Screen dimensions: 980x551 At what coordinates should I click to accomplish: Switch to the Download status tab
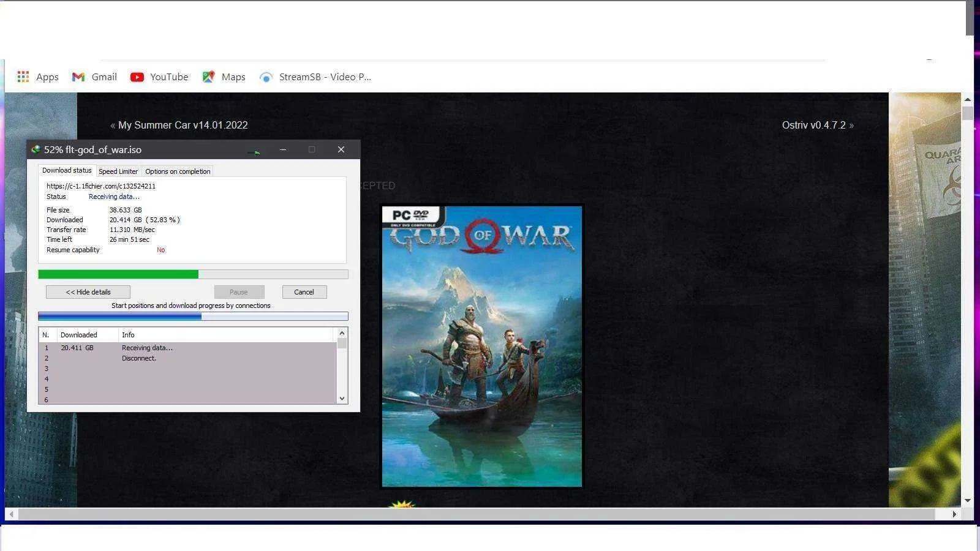67,170
